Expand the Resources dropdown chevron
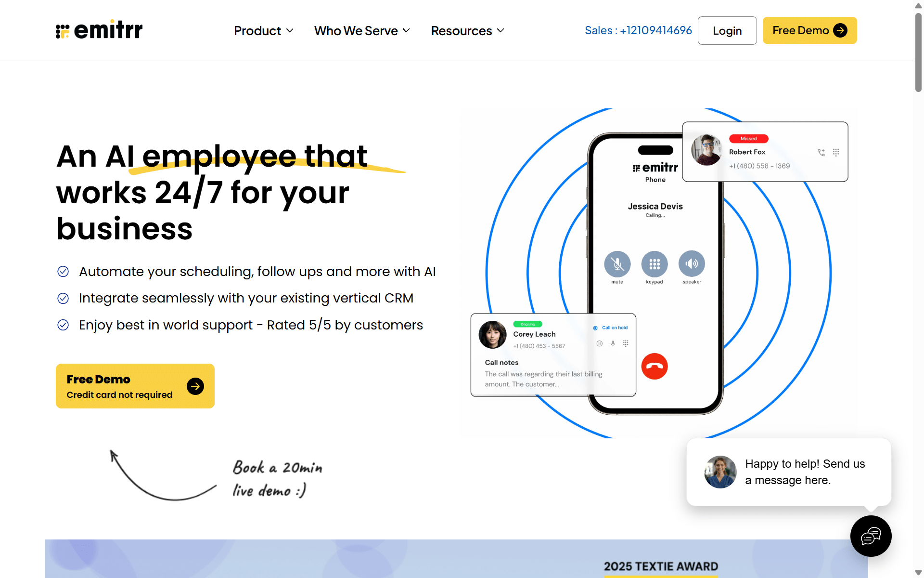Image resolution: width=924 pixels, height=578 pixels. click(500, 30)
